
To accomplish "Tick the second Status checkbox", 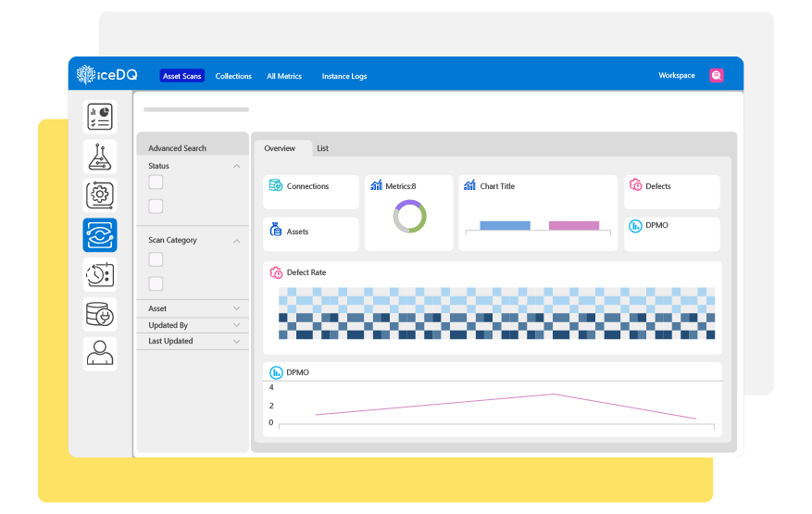I will pos(156,207).
